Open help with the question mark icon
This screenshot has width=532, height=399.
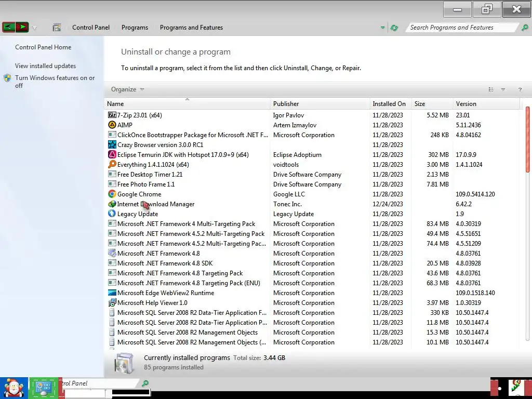pos(520,89)
